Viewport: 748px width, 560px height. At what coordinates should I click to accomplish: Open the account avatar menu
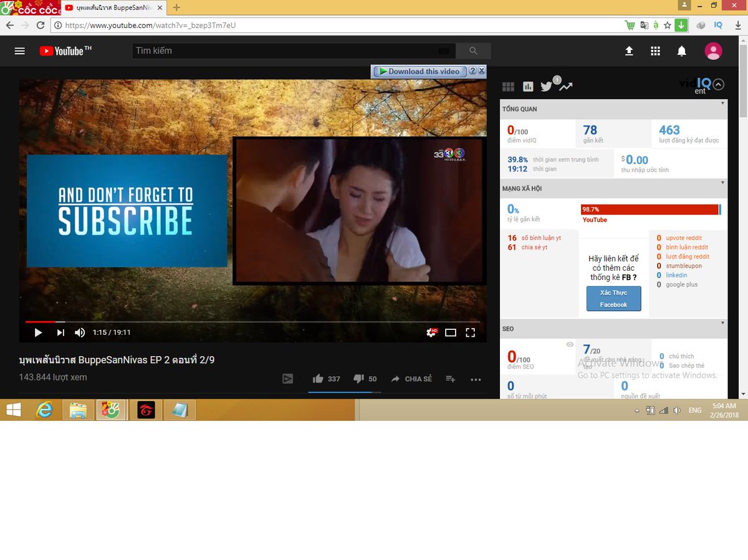(x=713, y=51)
